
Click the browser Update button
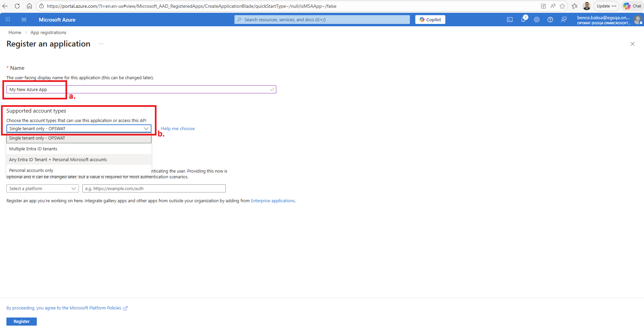[606, 6]
